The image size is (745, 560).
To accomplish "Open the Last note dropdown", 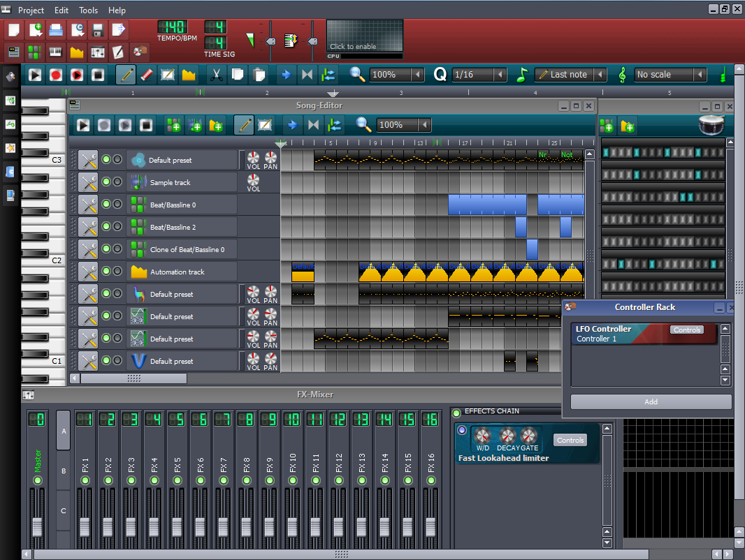I will coord(570,75).
